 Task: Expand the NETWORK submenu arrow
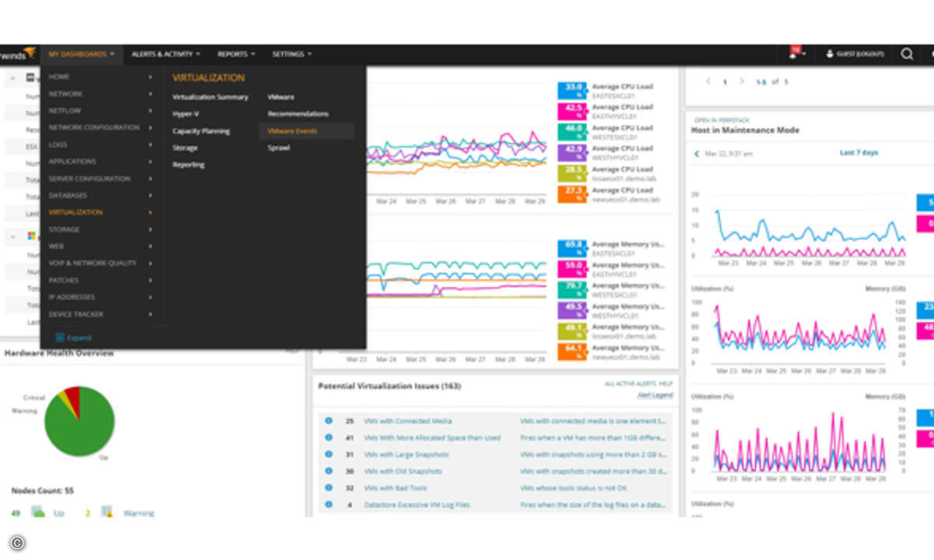150,93
